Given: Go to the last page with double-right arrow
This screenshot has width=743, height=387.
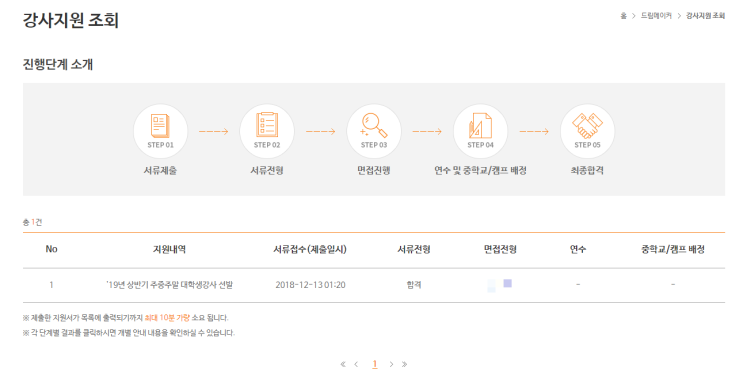Looking at the screenshot, I should click(404, 364).
